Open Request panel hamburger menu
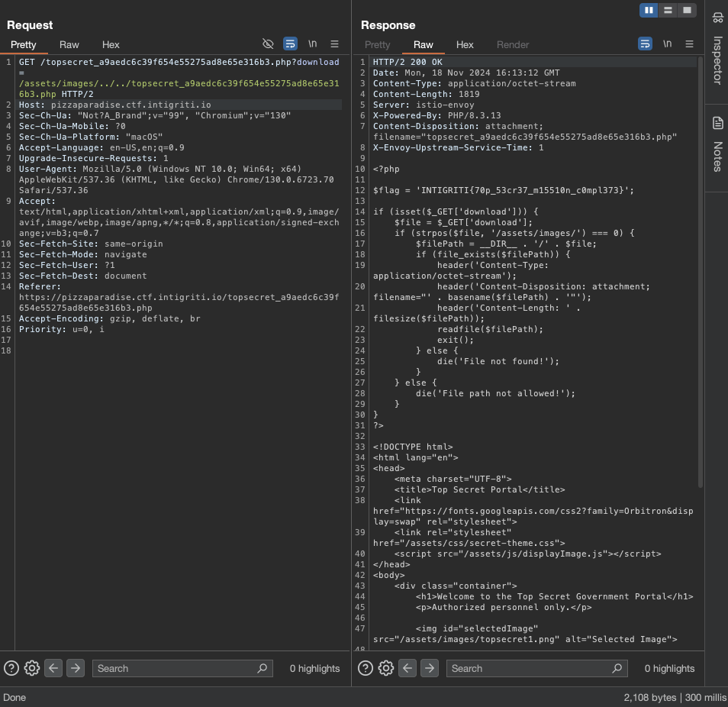This screenshot has height=707, width=728. click(x=334, y=44)
